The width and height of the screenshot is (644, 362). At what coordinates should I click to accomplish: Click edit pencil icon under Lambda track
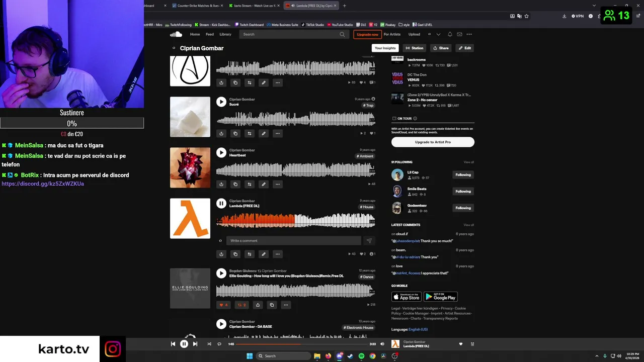click(x=263, y=254)
